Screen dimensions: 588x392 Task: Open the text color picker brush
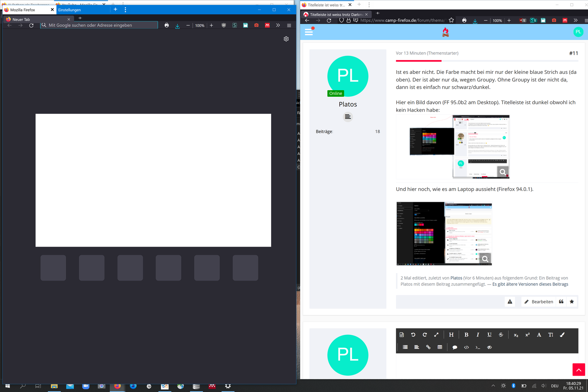coord(562,335)
